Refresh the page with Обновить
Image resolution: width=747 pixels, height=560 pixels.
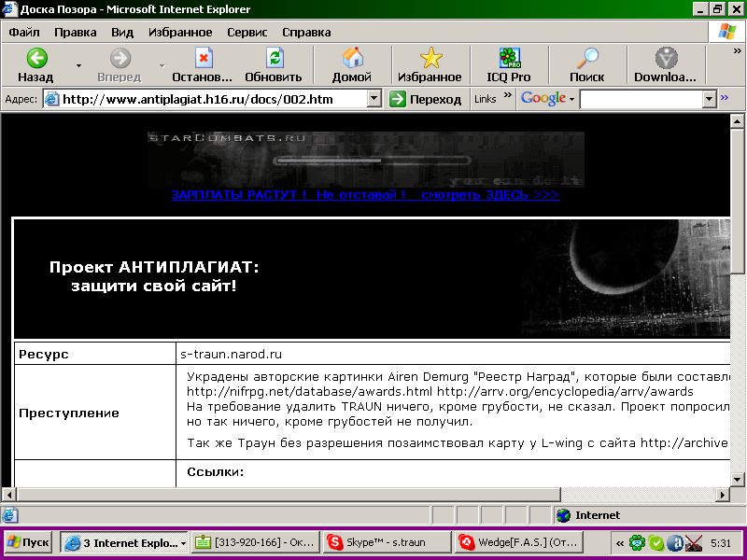click(274, 64)
